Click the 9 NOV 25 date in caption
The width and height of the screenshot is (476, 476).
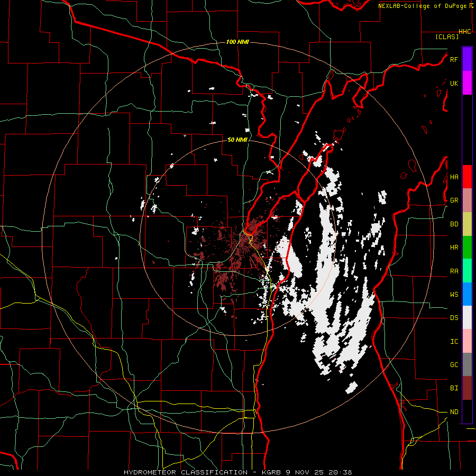(305, 472)
